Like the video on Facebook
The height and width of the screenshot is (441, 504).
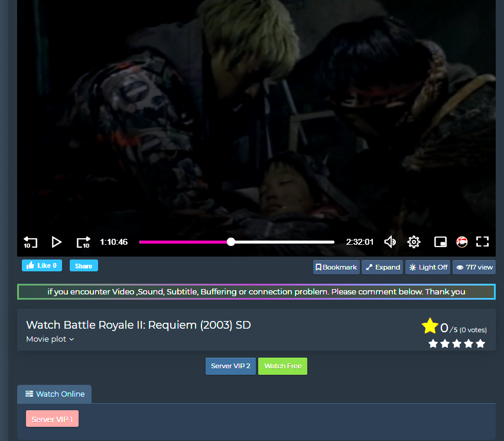(42, 266)
